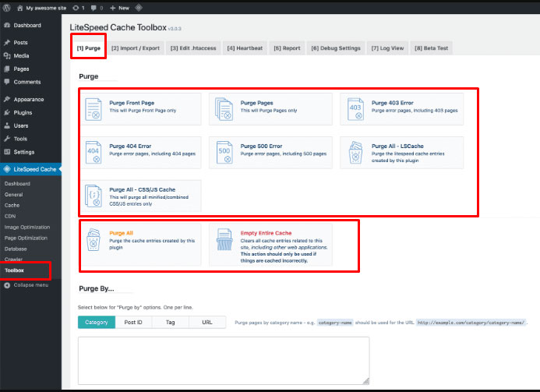
Task: Click the orange Purge All trash icon
Action: coord(93,240)
